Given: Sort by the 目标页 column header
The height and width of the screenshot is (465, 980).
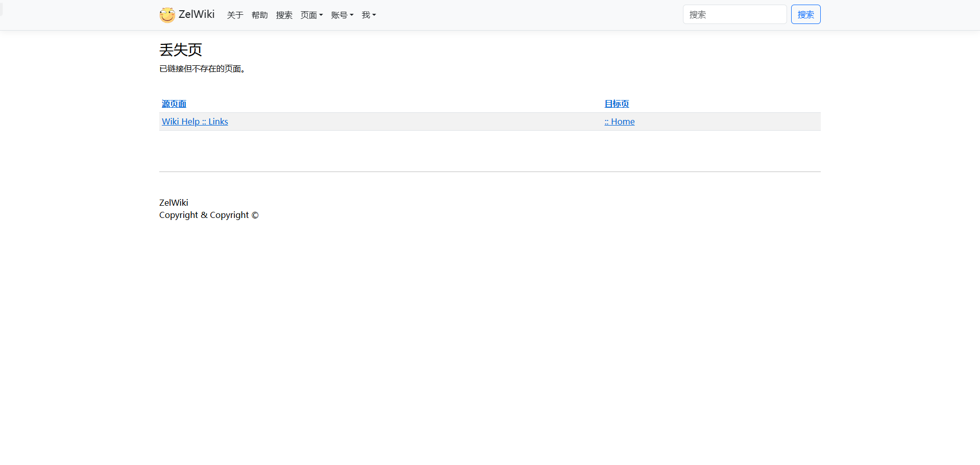Looking at the screenshot, I should (x=617, y=104).
